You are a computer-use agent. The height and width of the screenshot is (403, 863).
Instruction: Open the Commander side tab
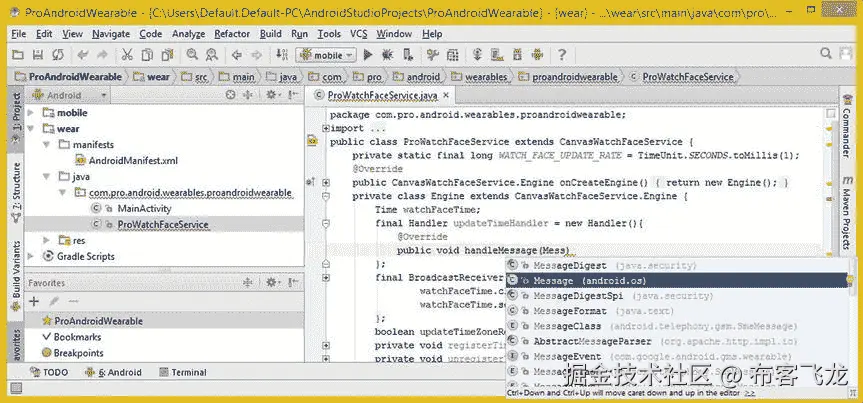click(x=848, y=126)
